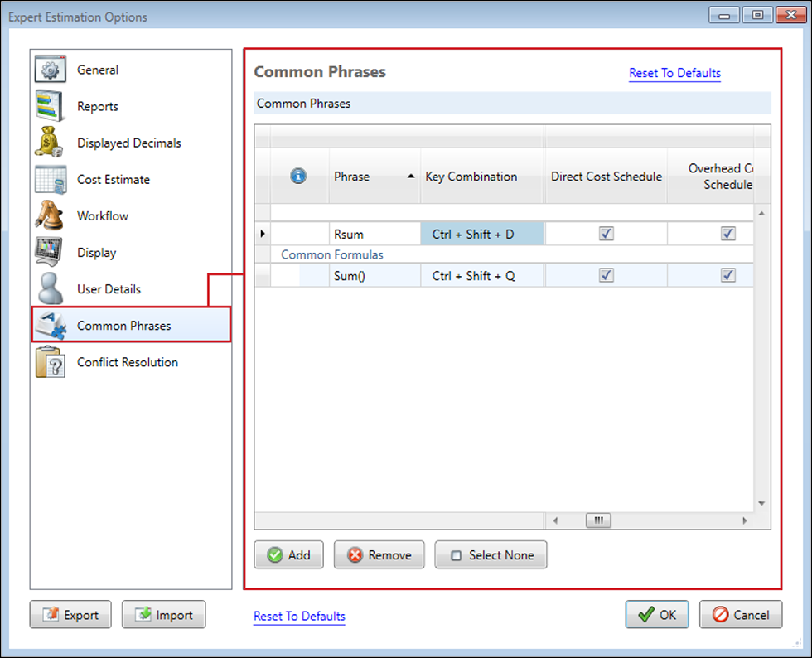This screenshot has width=812, height=658.
Task: Click the info icon column header
Action: click(299, 176)
